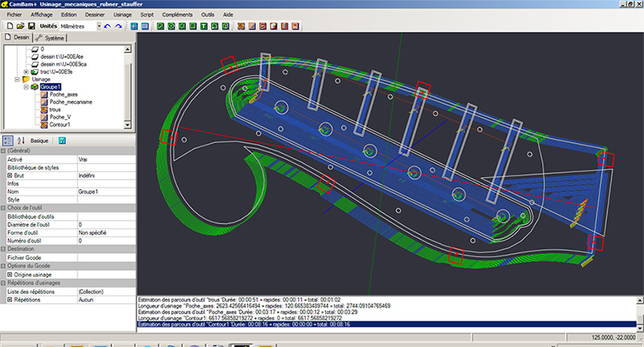The height and width of the screenshot is (347, 644).
Task: Select Poche_V in the tree
Action: pos(60,117)
